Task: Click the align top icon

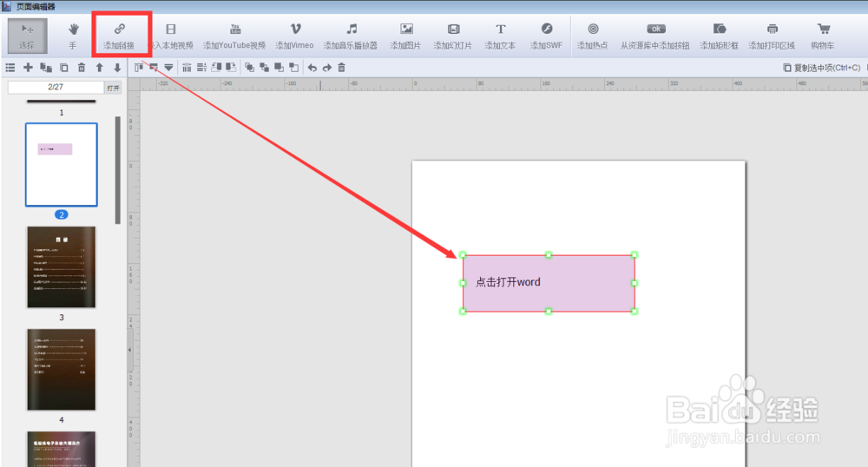Action: 138,68
